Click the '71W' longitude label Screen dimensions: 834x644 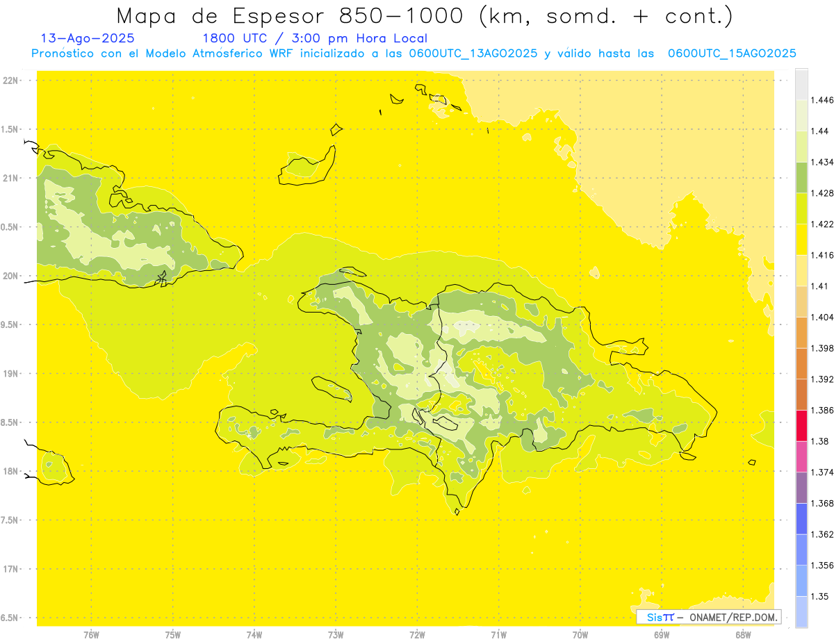[x=498, y=635]
